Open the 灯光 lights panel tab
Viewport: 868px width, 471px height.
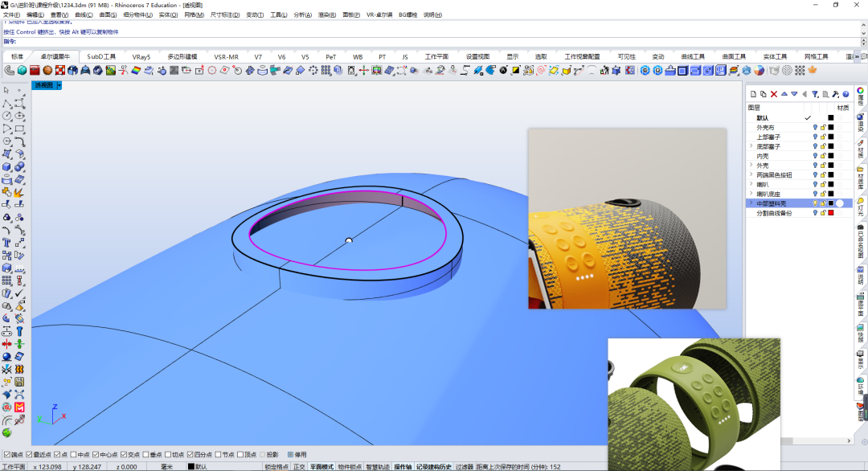[x=861, y=207]
